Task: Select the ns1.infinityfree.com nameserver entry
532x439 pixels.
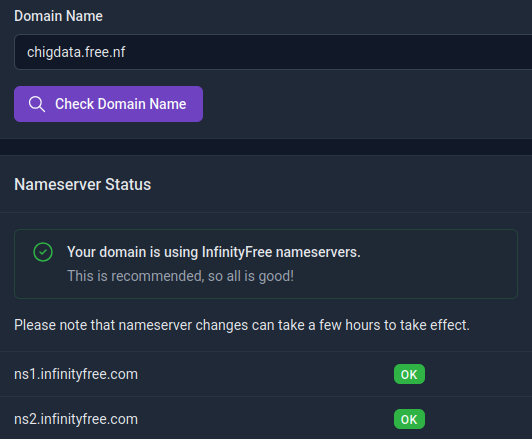Action: pos(76,374)
